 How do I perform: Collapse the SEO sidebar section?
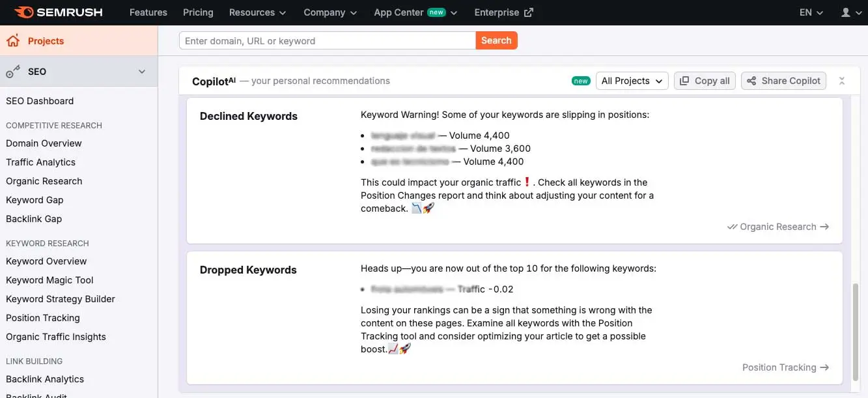click(x=142, y=72)
